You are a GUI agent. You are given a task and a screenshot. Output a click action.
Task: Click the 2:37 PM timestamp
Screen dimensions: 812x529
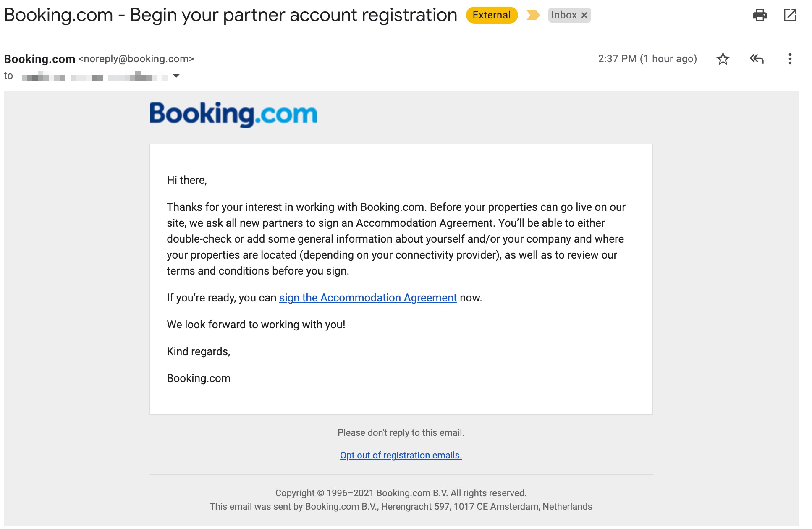pyautogui.click(x=647, y=59)
